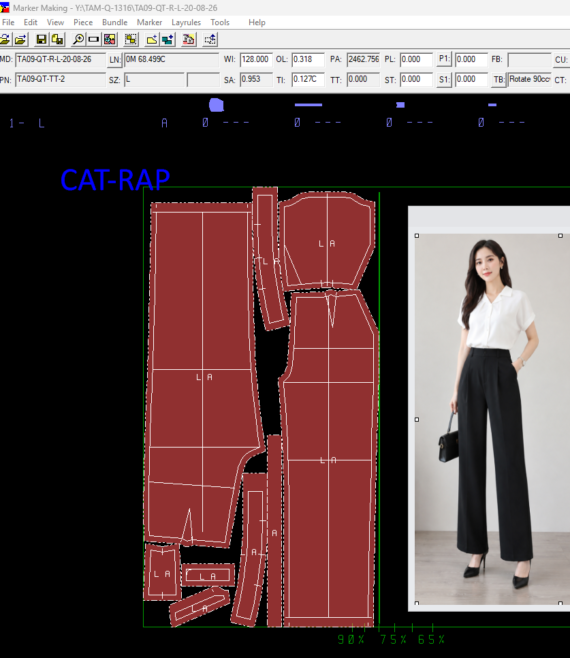Viewport: 570px width, 658px height.
Task: Select the fashion model reference photo
Action: pos(489,419)
